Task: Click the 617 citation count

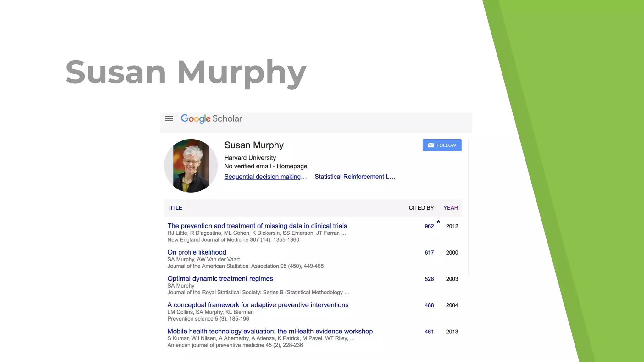Action: pos(429,253)
